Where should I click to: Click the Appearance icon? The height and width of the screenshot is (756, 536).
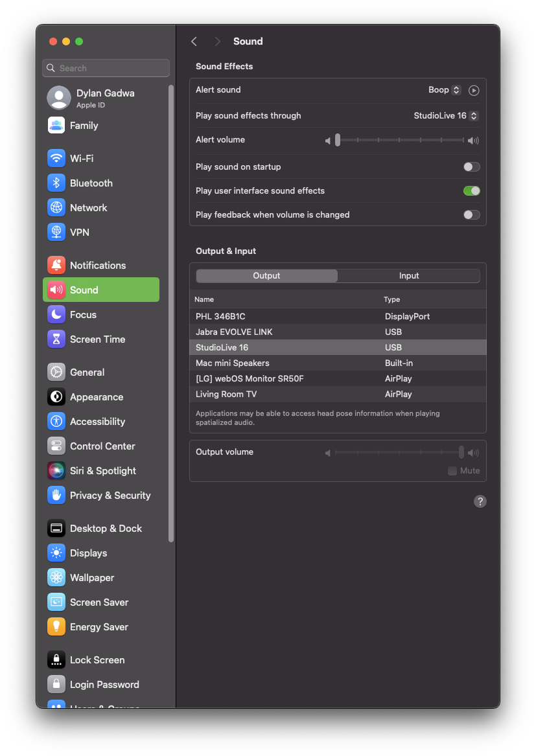click(x=56, y=396)
